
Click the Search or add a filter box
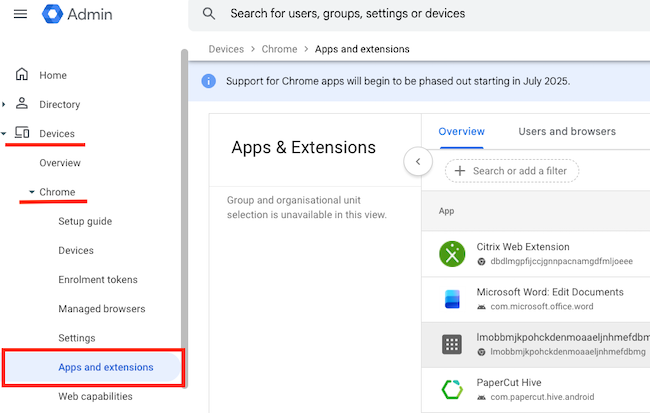tap(512, 171)
